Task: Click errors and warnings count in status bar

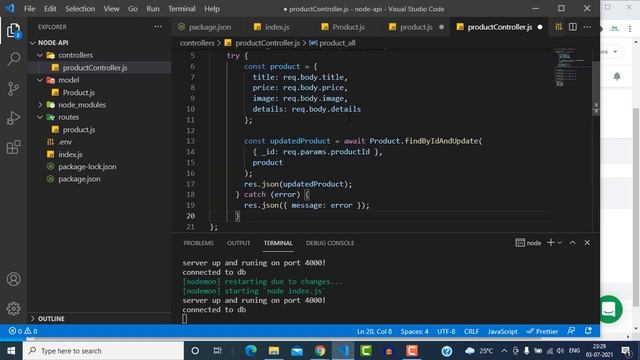Action: tap(23, 331)
